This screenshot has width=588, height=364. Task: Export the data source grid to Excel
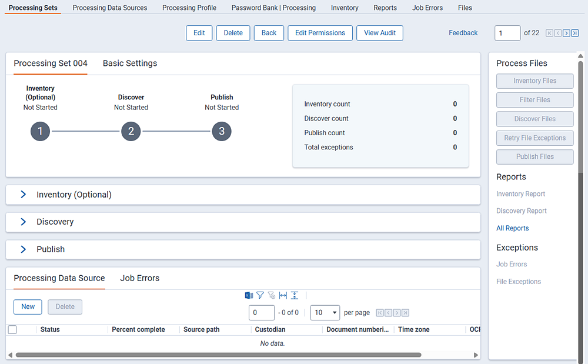(249, 295)
